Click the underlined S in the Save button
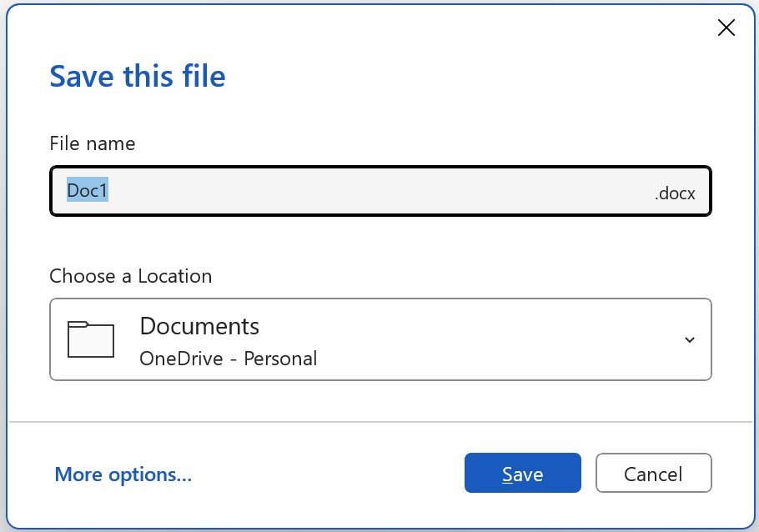This screenshot has width=759, height=532. pos(506,474)
